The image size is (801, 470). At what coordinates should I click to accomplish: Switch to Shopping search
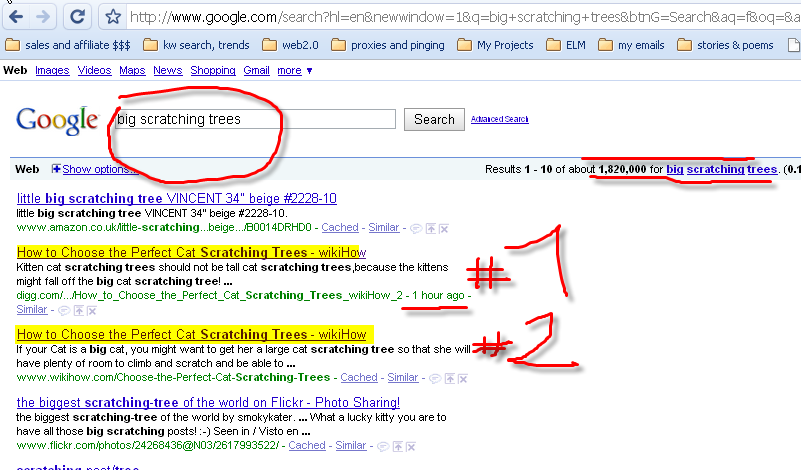[213, 70]
